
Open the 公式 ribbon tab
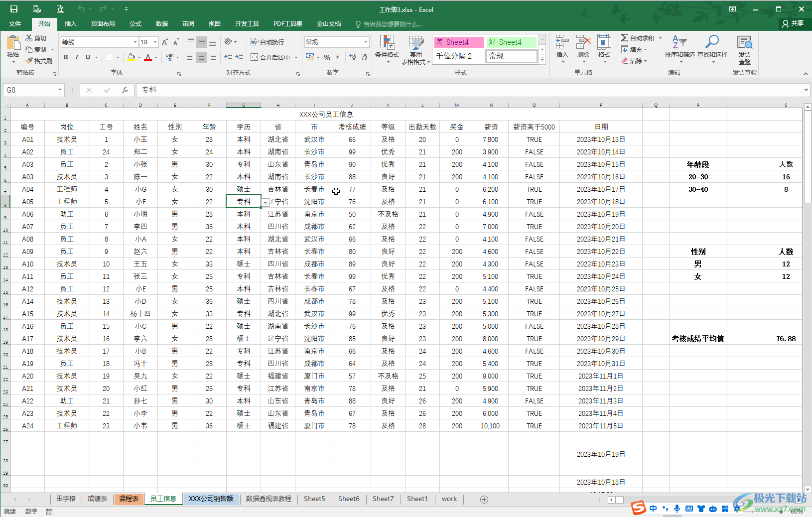[x=135, y=24]
